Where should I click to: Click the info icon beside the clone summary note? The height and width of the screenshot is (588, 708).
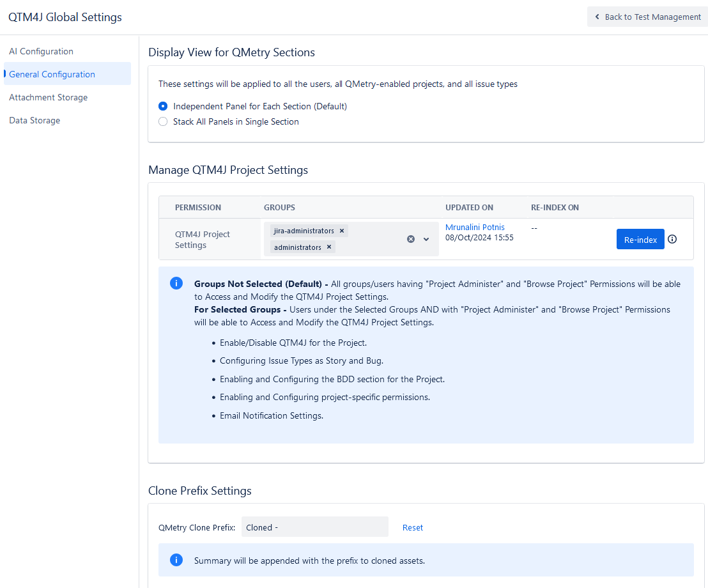point(176,560)
